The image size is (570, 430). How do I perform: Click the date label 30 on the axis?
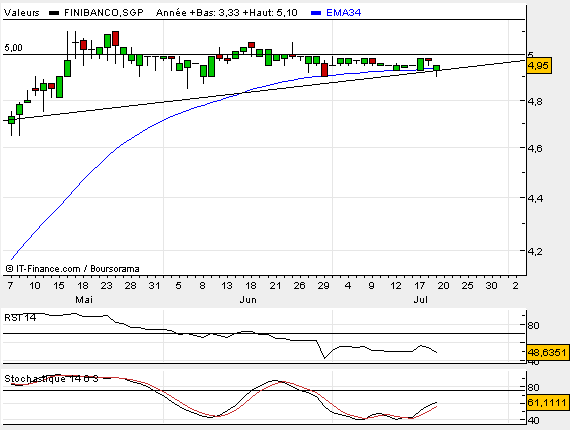[491, 286]
